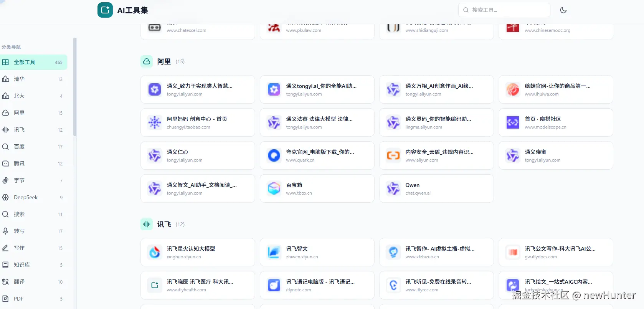Open www.pkulaw.com card
The width and height of the screenshot is (644, 309).
[317, 31]
